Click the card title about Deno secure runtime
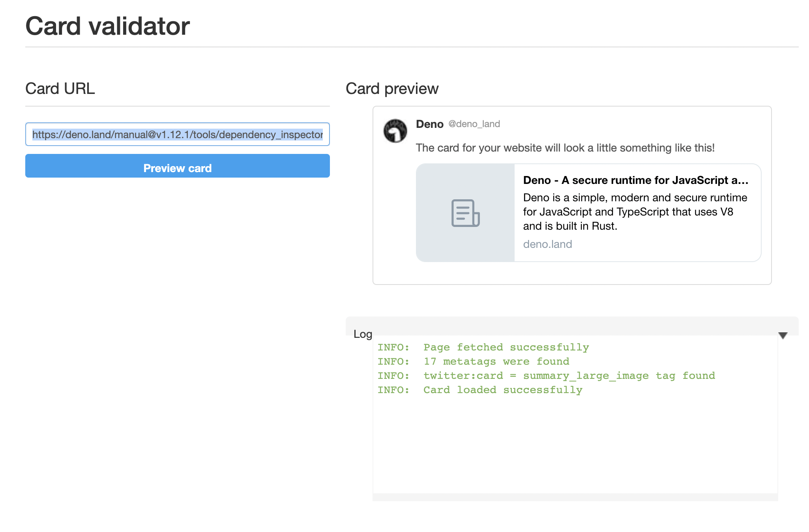 (636, 180)
